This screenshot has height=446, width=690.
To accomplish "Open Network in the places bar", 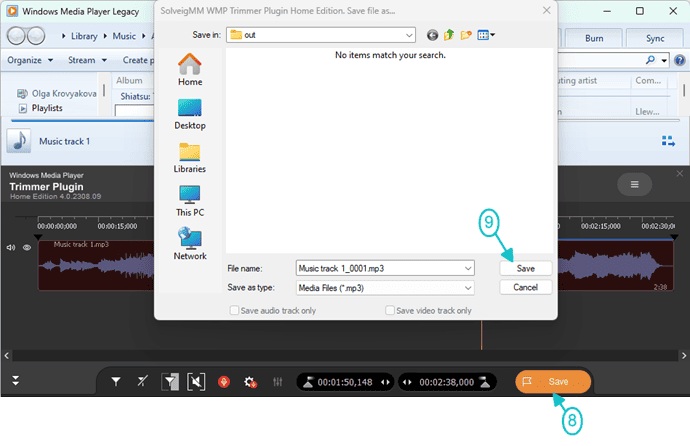I will (x=190, y=244).
